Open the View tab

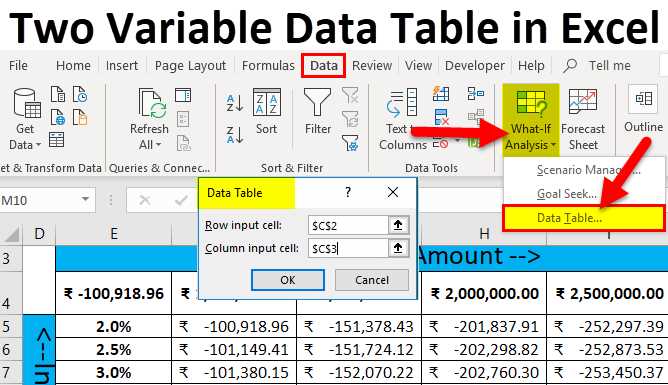click(x=418, y=66)
